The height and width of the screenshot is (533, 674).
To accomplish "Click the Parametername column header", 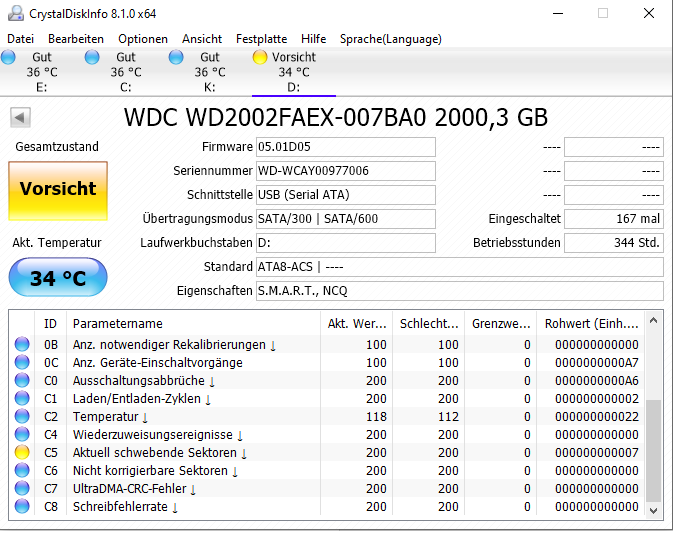I will 193,324.
